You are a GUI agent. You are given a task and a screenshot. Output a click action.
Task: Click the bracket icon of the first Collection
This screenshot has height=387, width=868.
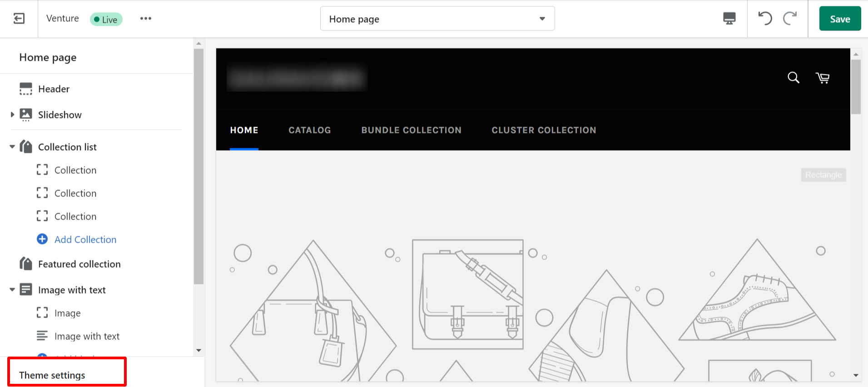tap(42, 170)
